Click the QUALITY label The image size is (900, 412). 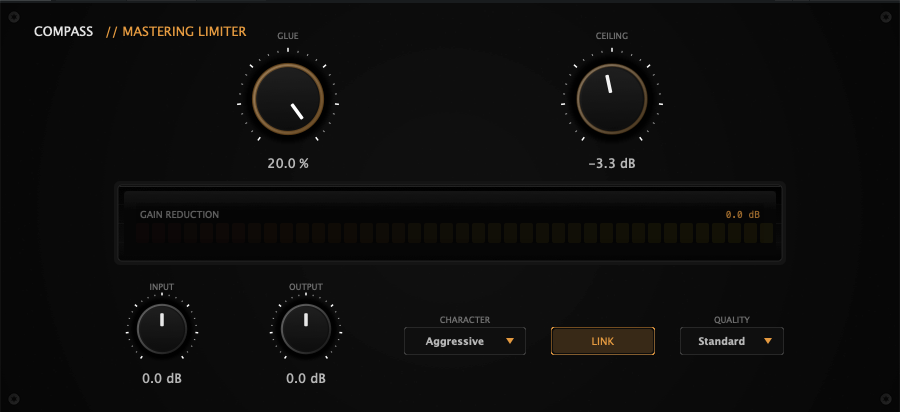(x=732, y=320)
